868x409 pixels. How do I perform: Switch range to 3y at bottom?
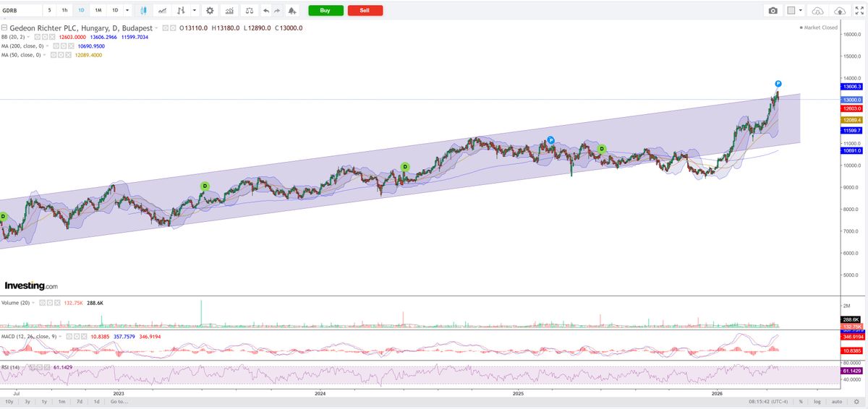pyautogui.click(x=27, y=401)
